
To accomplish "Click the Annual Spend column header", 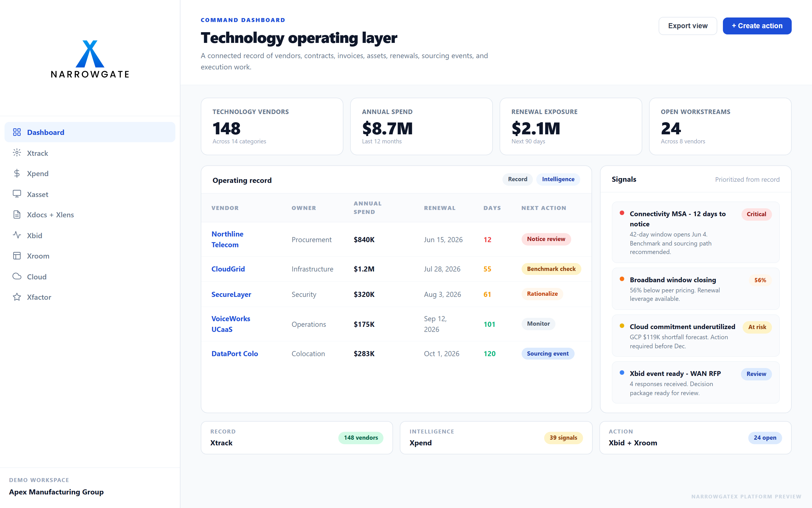I will coord(367,208).
